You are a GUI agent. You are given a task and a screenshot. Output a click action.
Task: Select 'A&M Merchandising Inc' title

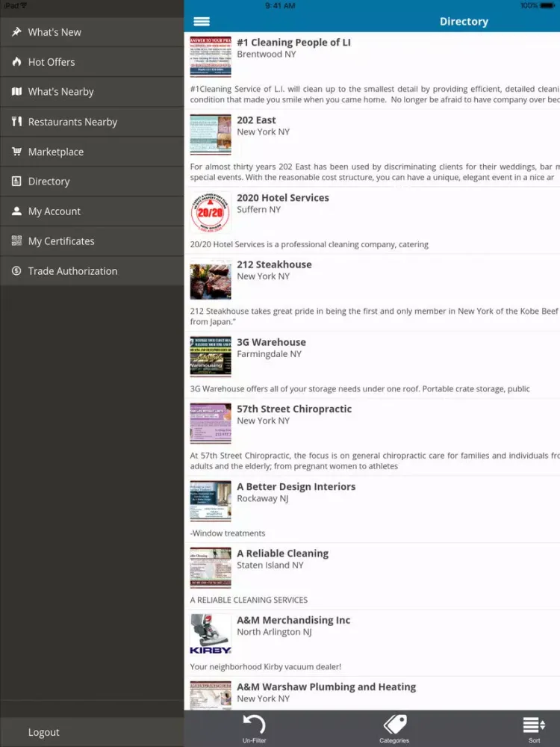point(293,620)
